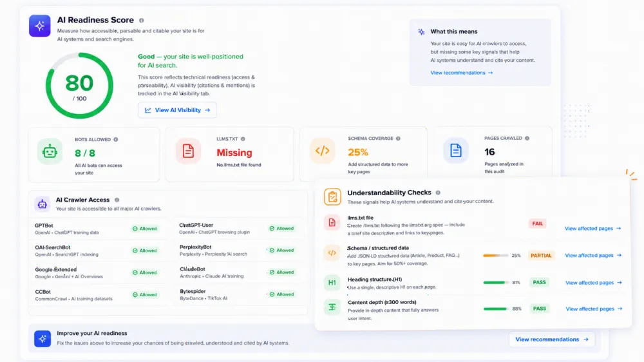Click the Missing status in LLMS.TXT card
The width and height of the screenshot is (644, 362).
(x=234, y=153)
